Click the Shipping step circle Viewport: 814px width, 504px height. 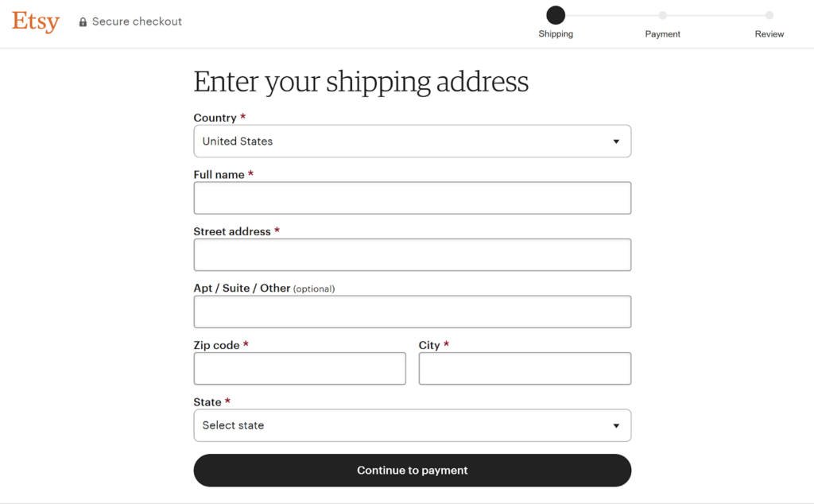coord(556,15)
